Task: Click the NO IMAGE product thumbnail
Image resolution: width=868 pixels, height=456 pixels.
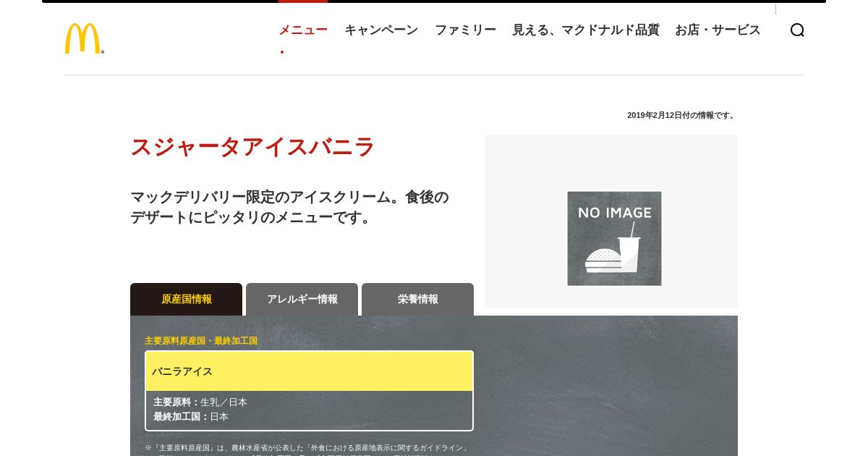Action: 614,238
